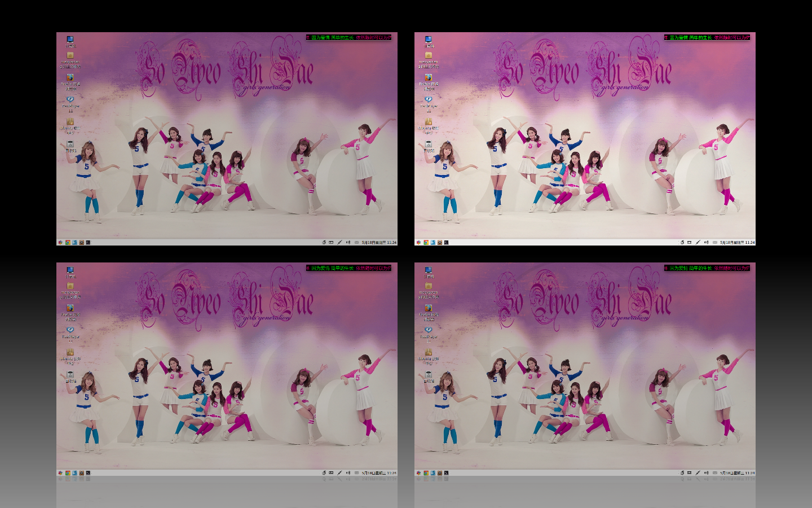Launch Chrome from top-left workspace panel

[68, 242]
